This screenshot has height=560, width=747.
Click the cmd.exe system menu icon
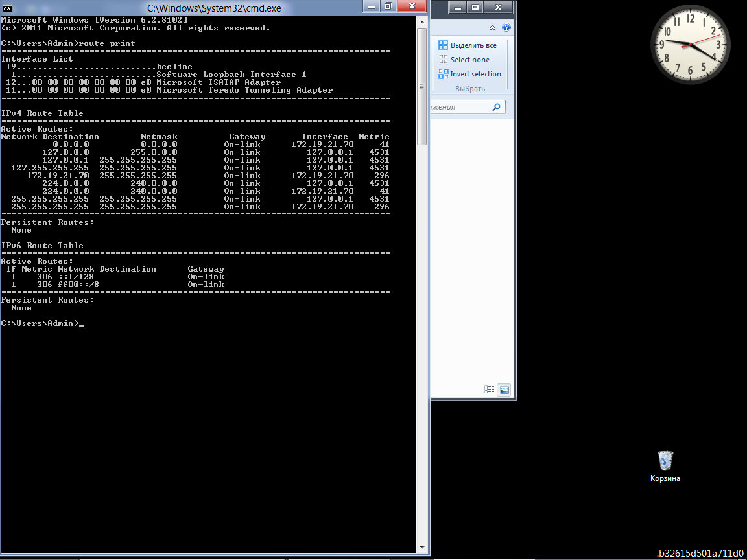coord(6,7)
